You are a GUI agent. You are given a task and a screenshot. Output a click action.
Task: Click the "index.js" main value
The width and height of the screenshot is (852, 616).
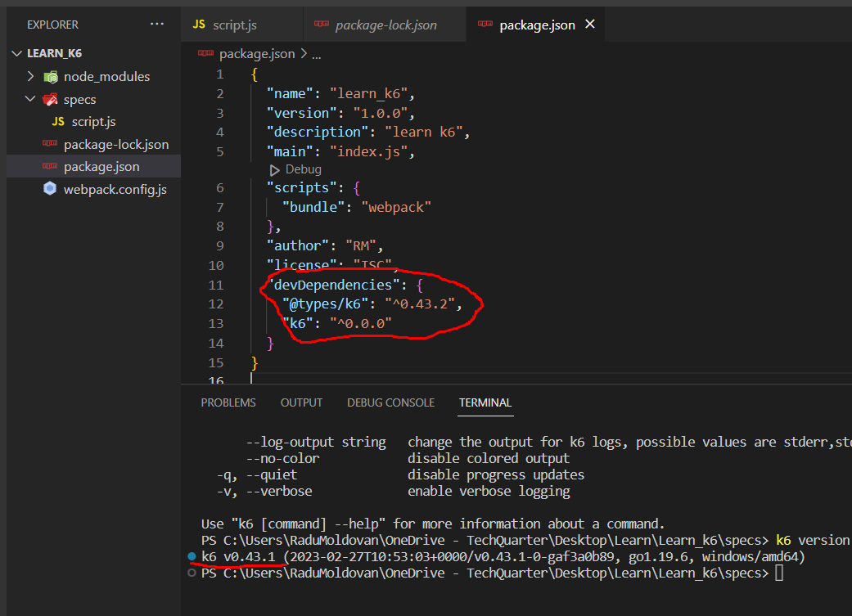pos(368,151)
